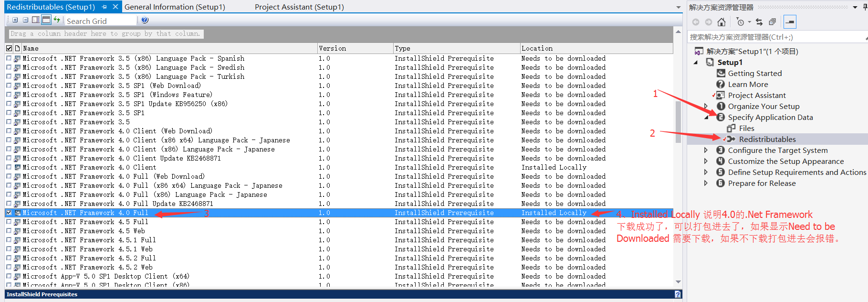Click the help icon in InstallShield Prerequisites bar

pyautogui.click(x=678, y=294)
